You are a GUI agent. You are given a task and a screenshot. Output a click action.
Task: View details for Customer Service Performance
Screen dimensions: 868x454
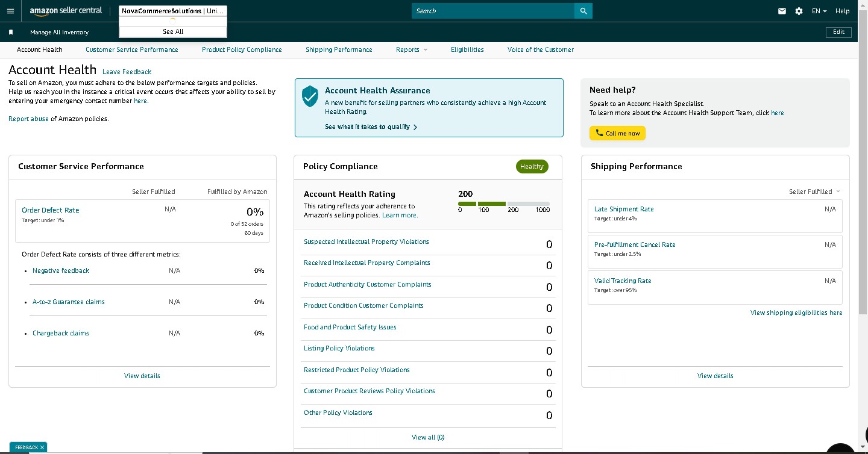point(142,376)
